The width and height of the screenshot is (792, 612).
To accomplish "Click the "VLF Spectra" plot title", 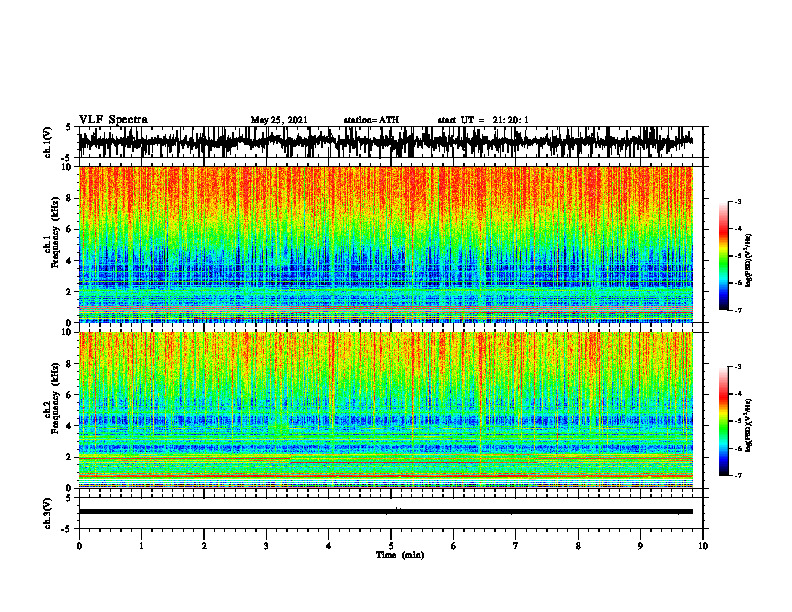I will point(113,120).
